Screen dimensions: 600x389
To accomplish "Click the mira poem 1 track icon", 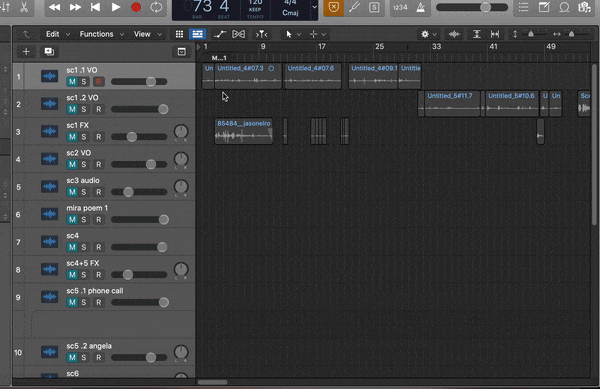I will point(49,214).
